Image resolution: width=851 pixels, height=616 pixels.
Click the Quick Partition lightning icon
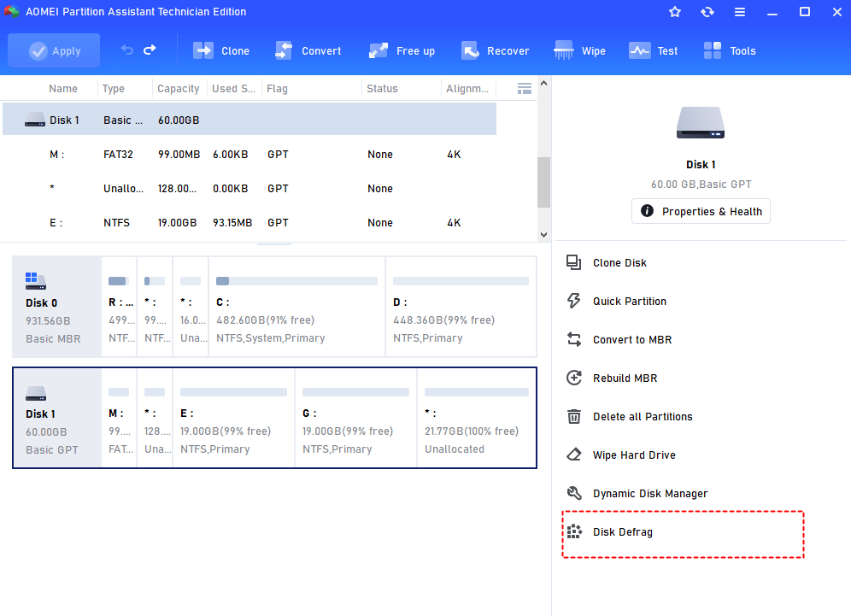pos(573,302)
